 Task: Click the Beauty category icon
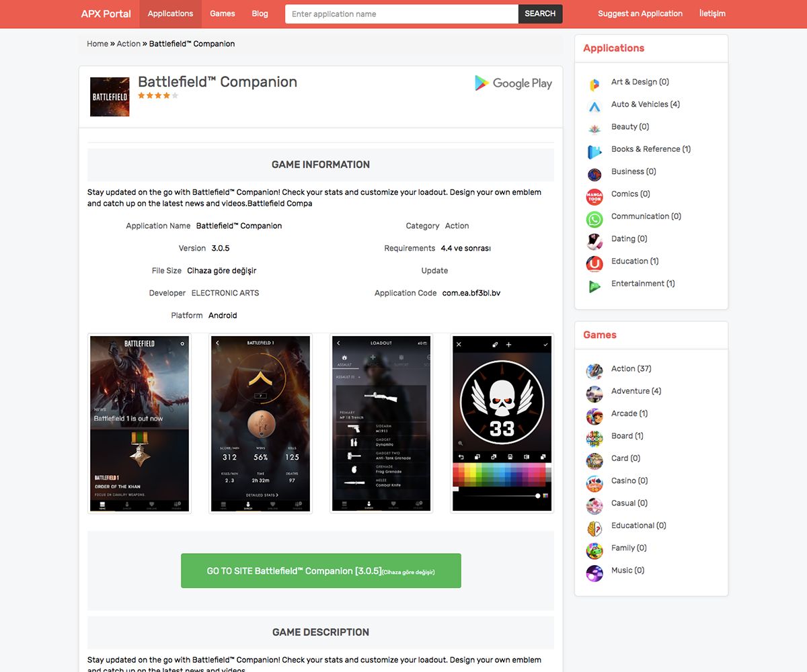point(594,129)
